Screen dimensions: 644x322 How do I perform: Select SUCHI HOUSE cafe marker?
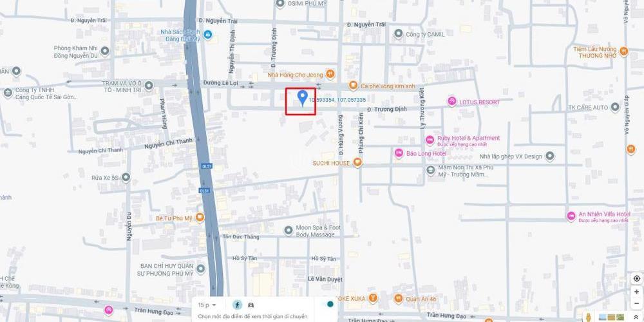(357, 163)
